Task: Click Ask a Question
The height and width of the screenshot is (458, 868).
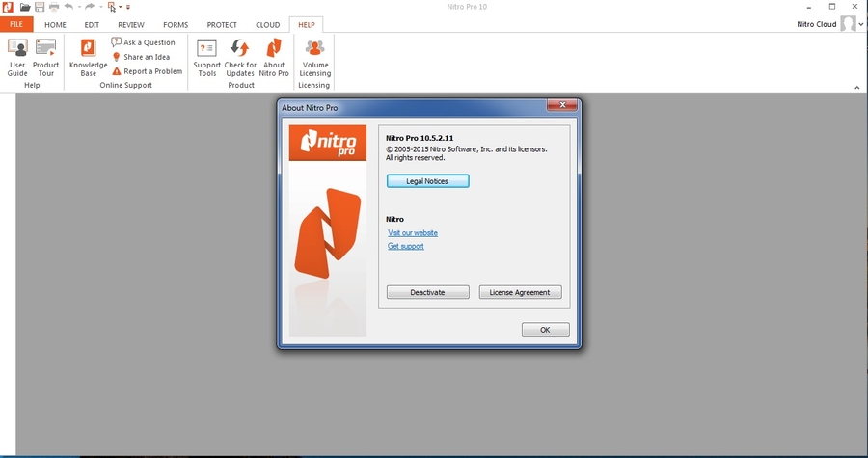Action: tap(144, 42)
